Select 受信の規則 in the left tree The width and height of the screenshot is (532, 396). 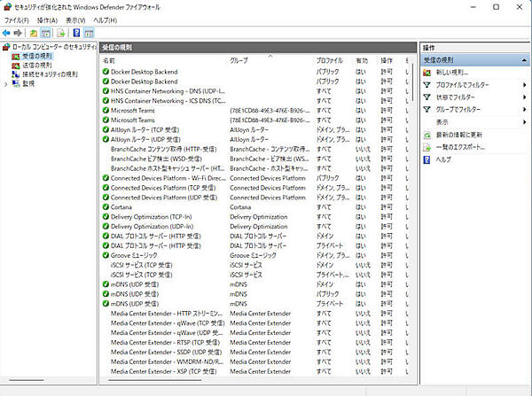(37, 55)
